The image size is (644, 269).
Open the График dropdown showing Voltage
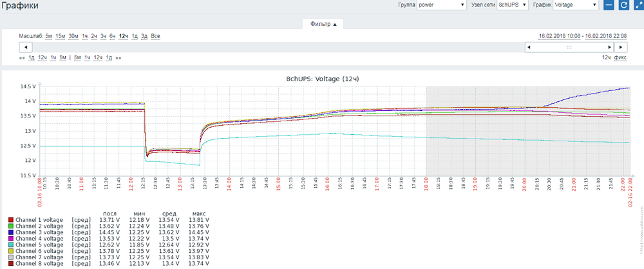point(576,5)
